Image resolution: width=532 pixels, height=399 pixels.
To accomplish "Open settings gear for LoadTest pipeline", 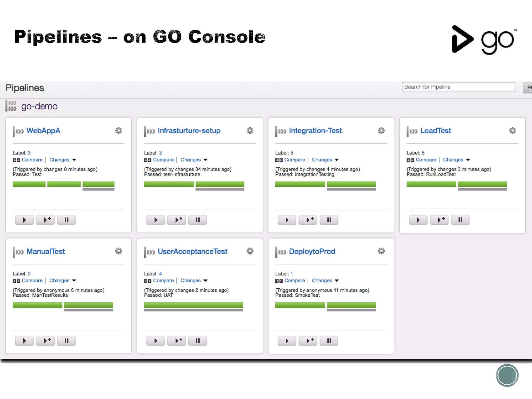I will point(513,130).
